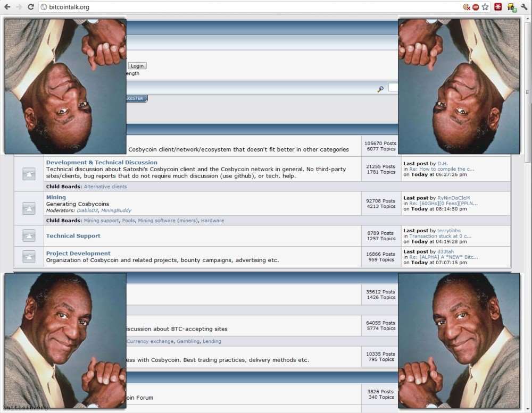
Task: Click the Mining board status icon
Action: 29,208
